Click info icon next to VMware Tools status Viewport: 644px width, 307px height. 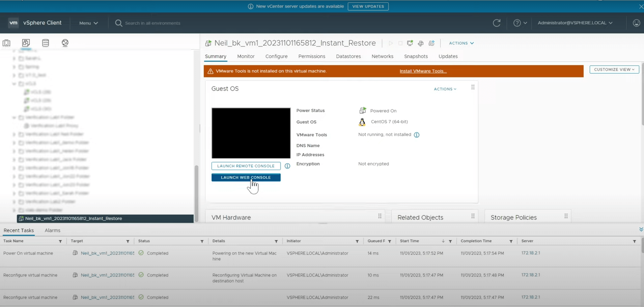pos(417,135)
